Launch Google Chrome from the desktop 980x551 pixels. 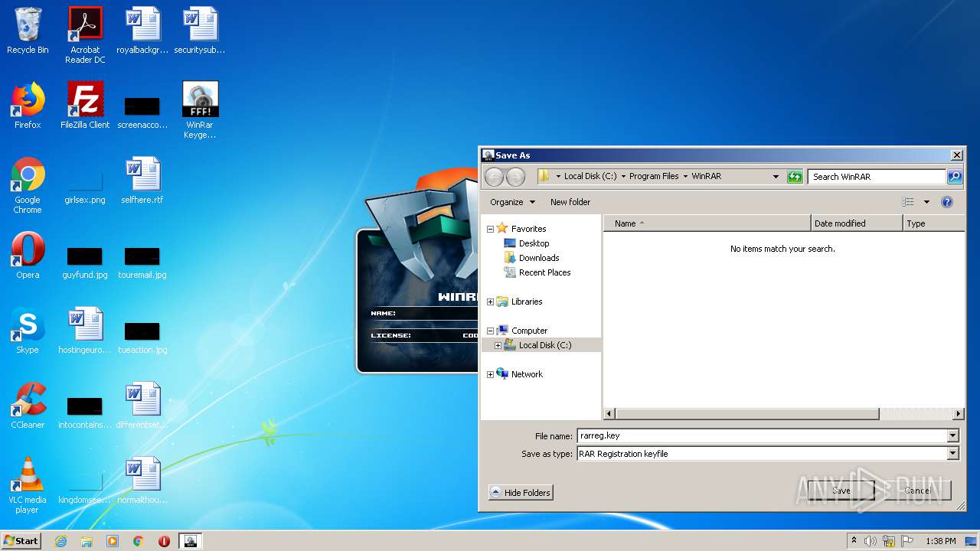point(28,185)
